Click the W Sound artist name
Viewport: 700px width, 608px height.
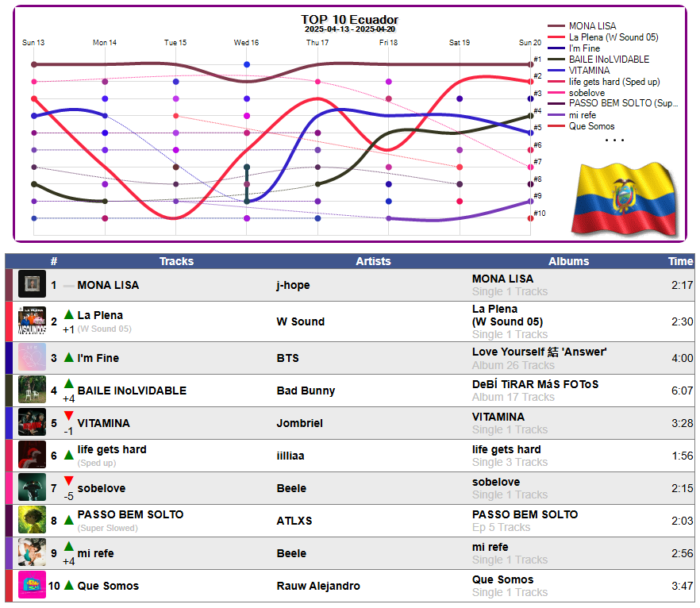coord(301,321)
